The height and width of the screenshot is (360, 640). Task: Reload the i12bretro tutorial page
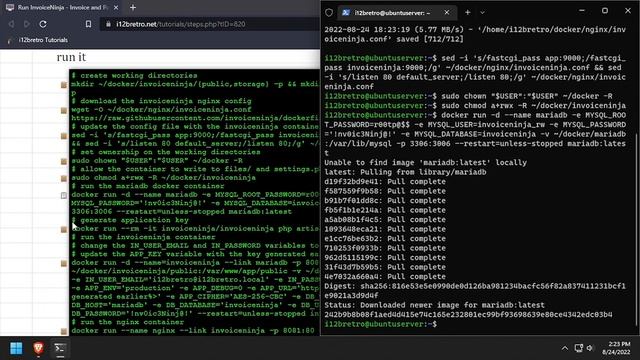click(x=43, y=24)
